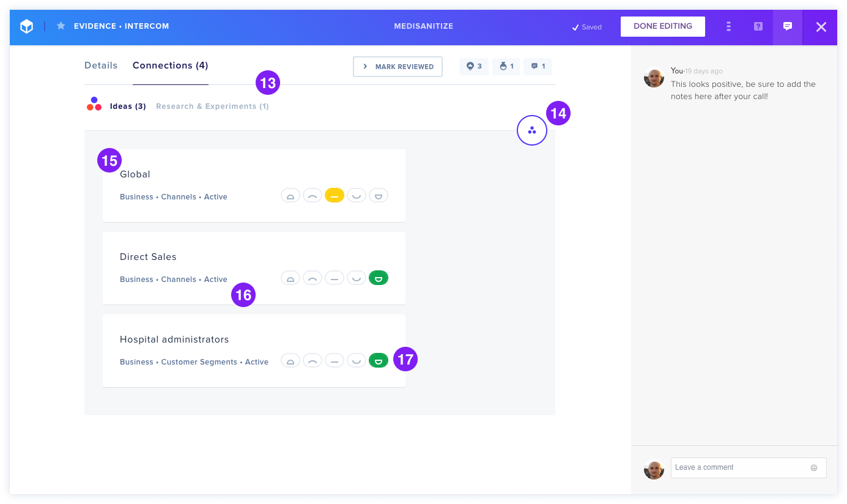Click the Mark Reviewed button
847x504 pixels.
click(398, 67)
